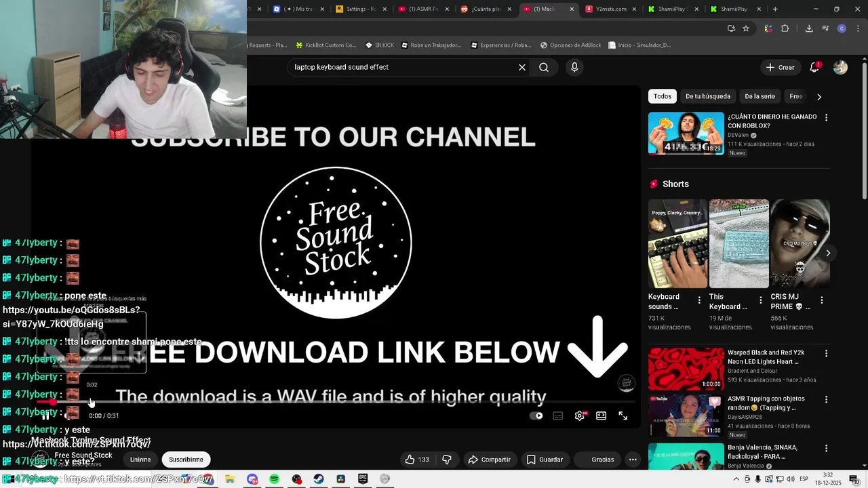
Task: Clear the YouTube search box text
Action: (x=522, y=67)
